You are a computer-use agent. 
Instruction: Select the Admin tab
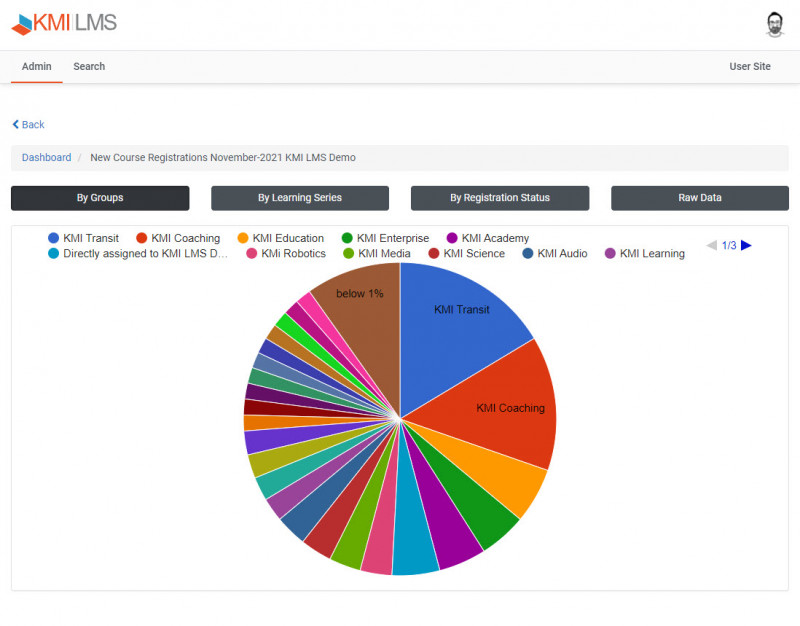37,66
